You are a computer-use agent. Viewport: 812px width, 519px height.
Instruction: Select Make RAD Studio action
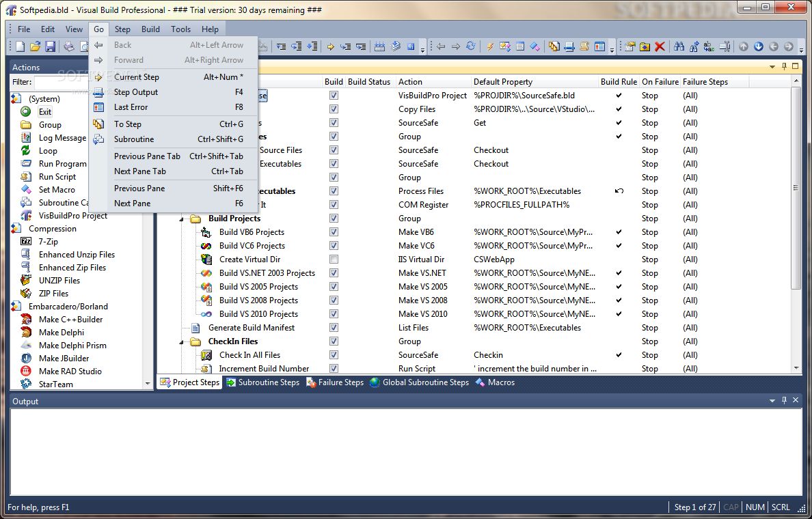pos(70,371)
